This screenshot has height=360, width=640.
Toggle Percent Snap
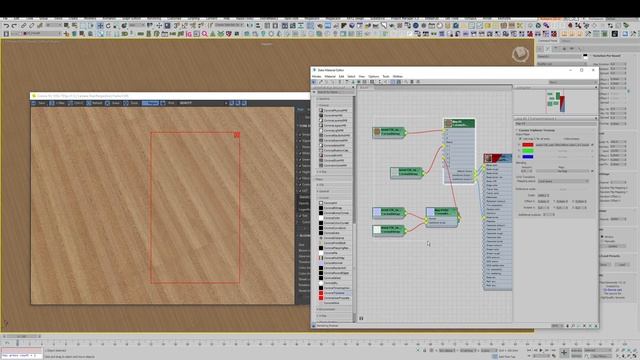pos(193,25)
